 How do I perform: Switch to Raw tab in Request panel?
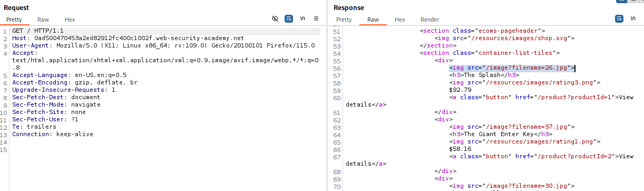(43, 20)
